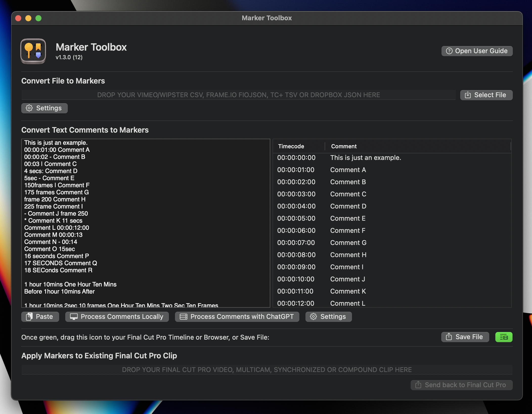Click Send back to Final Cut Pro
The image size is (532, 414).
(461, 385)
